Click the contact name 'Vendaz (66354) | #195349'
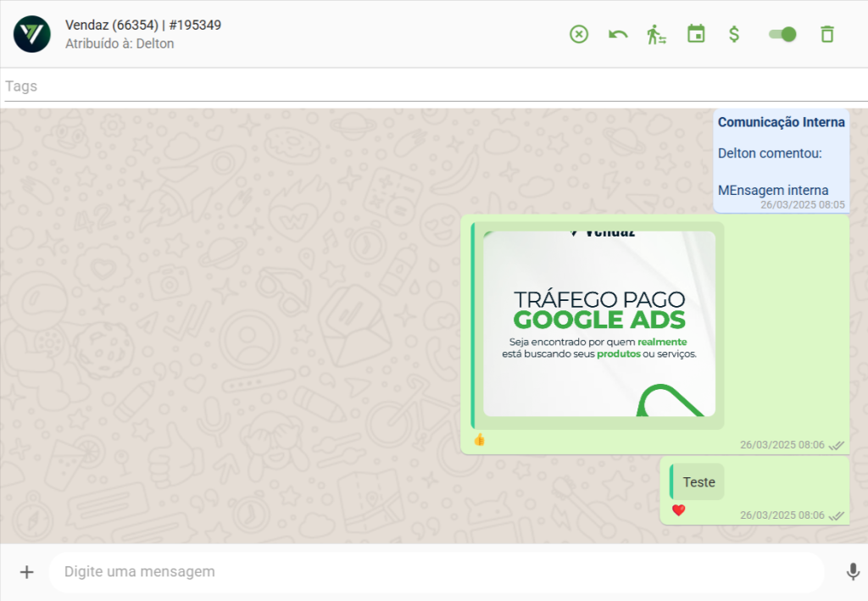 [142, 25]
